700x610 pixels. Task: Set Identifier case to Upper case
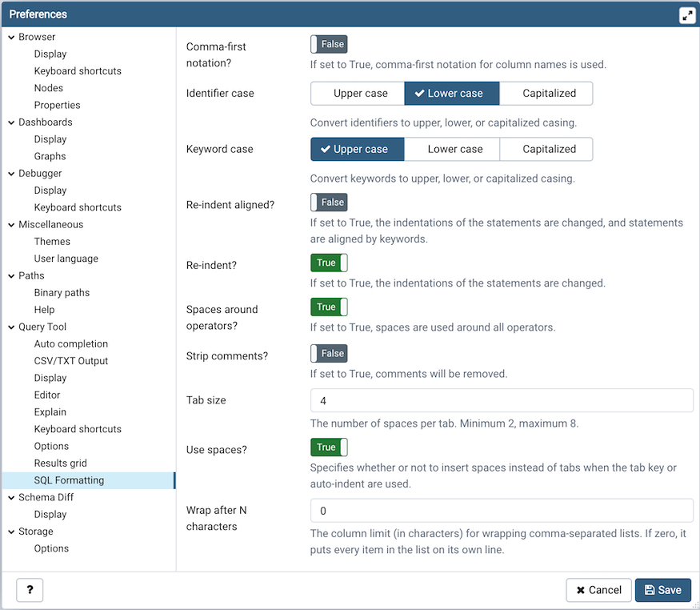click(360, 94)
